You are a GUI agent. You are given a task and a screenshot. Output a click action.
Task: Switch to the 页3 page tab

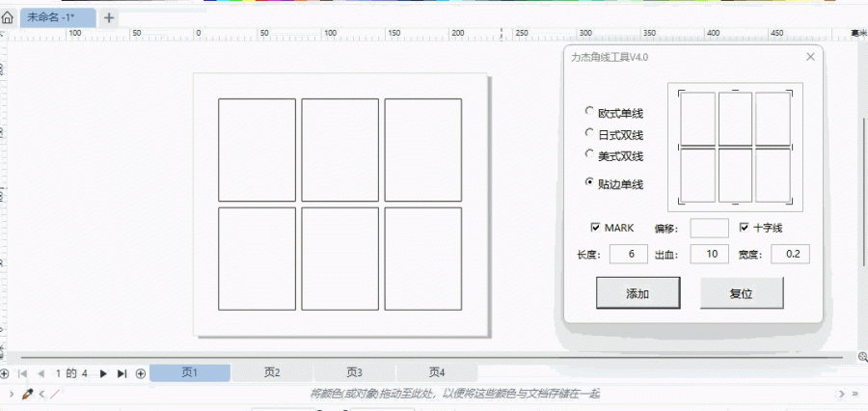(x=355, y=372)
